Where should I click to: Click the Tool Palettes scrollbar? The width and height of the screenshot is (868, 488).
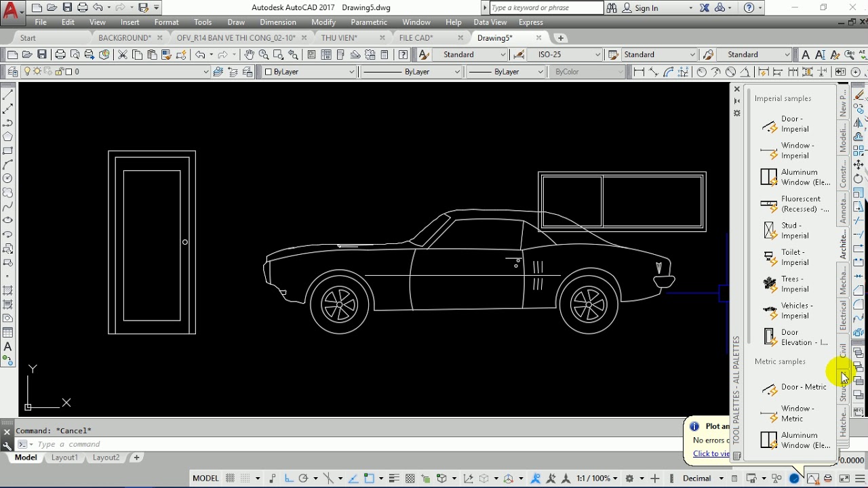(x=749, y=216)
